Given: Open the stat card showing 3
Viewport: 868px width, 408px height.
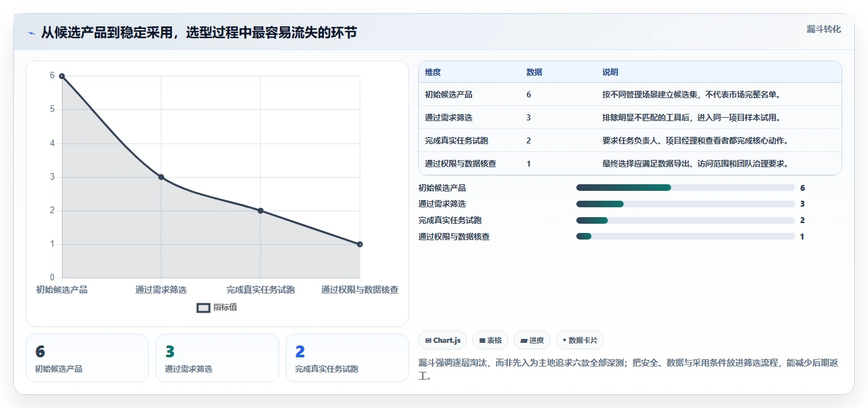Looking at the screenshot, I should click(217, 358).
